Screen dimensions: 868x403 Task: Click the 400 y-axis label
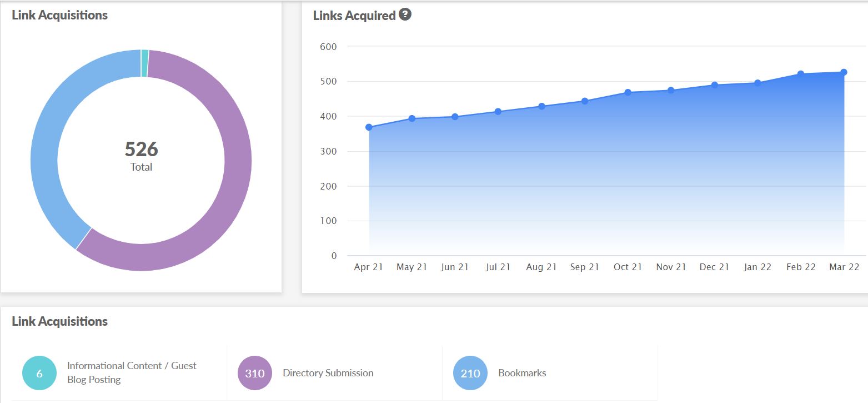[329, 116]
